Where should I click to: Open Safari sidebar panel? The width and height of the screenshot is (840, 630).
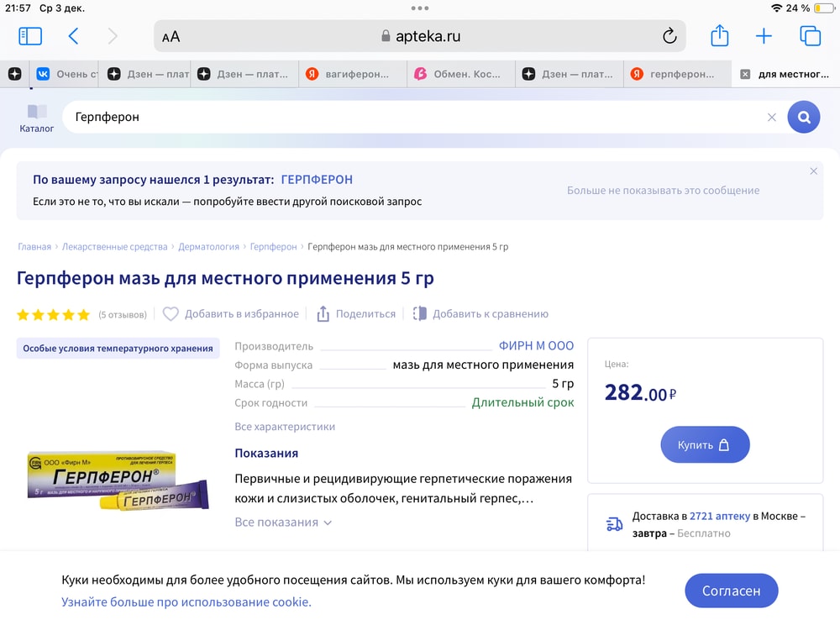click(x=30, y=36)
